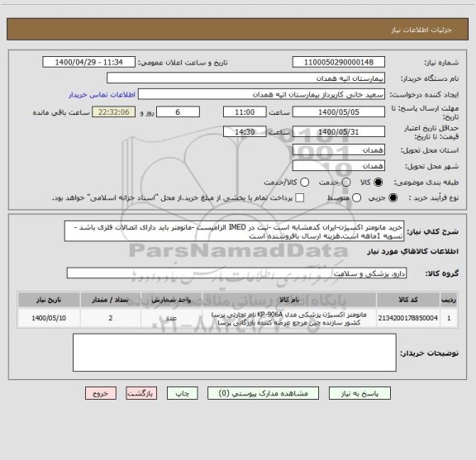Viewport: 476px width, 460px height.
Task: Click the شماره نیاز field 1100050290000148
Action: [x=339, y=62]
